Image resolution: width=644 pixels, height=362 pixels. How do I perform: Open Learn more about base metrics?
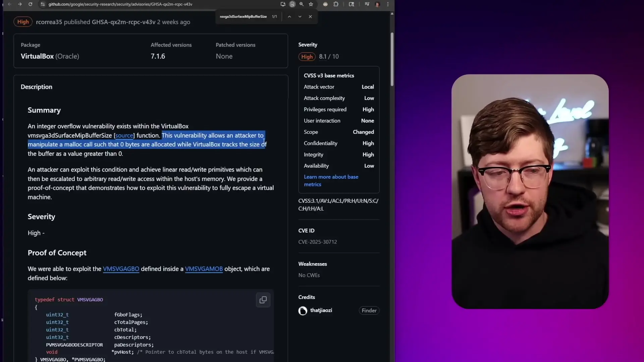coord(331,180)
